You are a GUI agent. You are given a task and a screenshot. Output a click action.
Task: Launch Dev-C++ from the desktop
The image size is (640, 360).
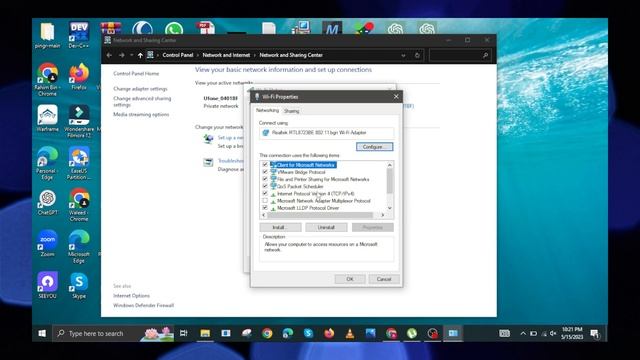pos(79,35)
